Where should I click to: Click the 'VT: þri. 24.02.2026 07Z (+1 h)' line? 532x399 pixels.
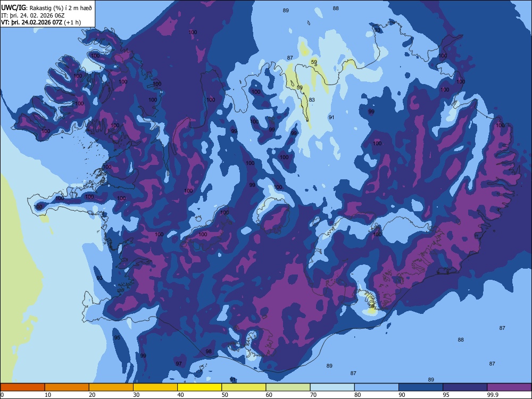click(x=41, y=22)
